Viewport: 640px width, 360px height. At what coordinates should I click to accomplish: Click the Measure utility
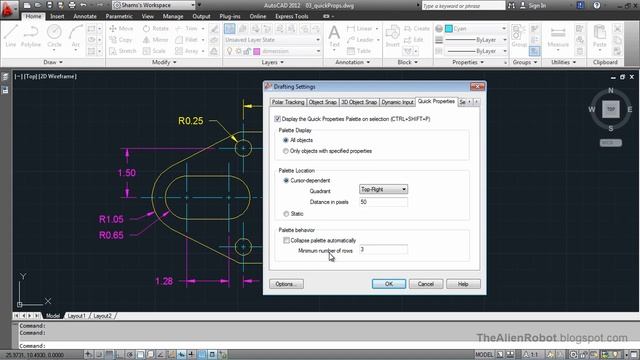coord(558,36)
